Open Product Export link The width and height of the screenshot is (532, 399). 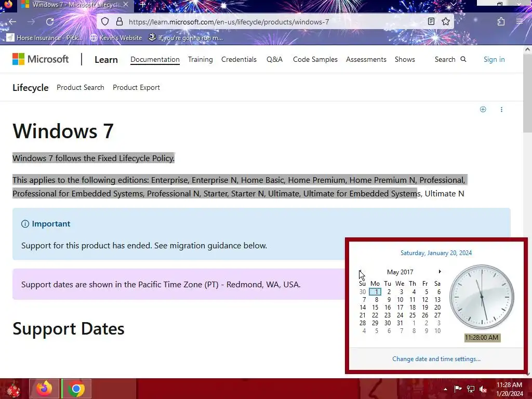137,87
